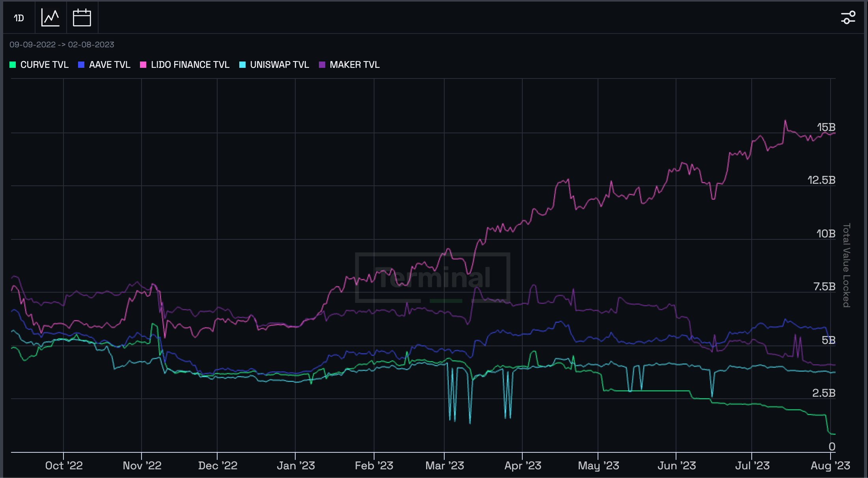The image size is (868, 478).
Task: Click the 2.5B y-axis value
Action: click(823, 393)
